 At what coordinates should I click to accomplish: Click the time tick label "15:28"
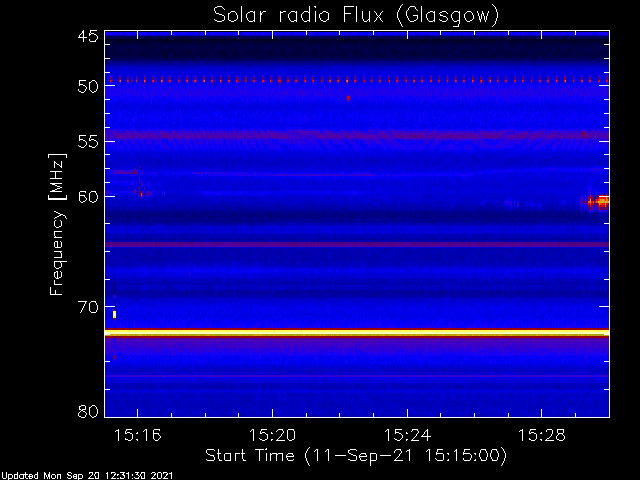(x=542, y=436)
